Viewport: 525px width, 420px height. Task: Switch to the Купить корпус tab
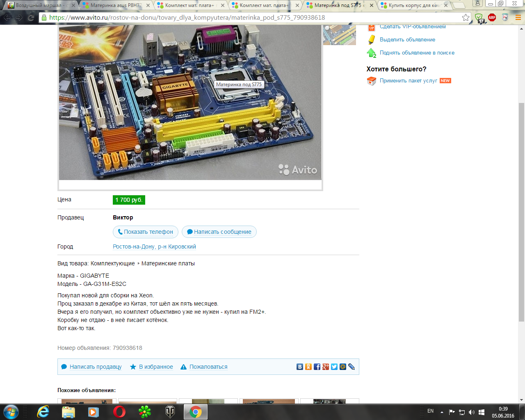(413, 5)
